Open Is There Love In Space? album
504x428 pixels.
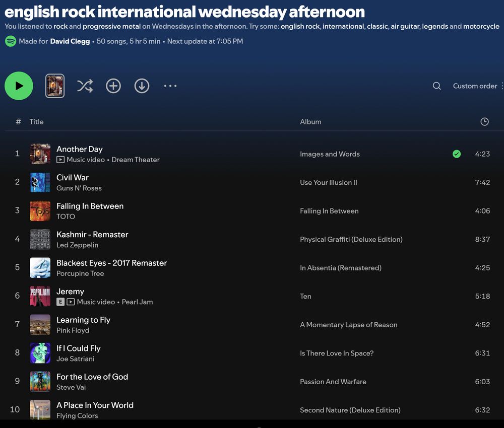(337, 353)
